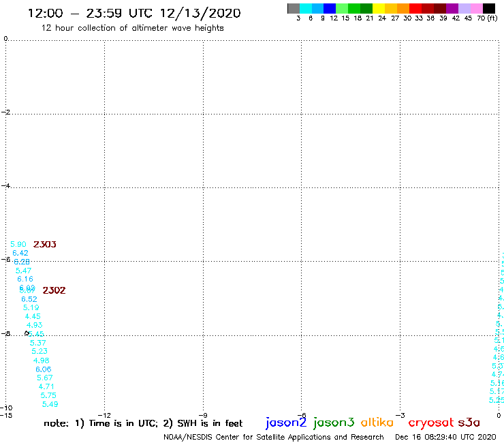Select the left track value '5.37'

click(x=38, y=343)
